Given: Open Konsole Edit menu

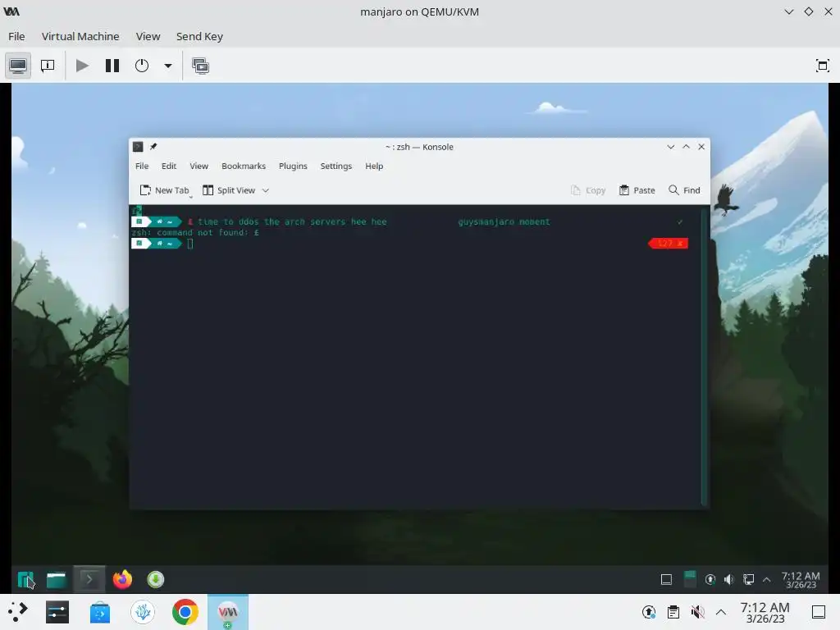Looking at the screenshot, I should pos(169,166).
